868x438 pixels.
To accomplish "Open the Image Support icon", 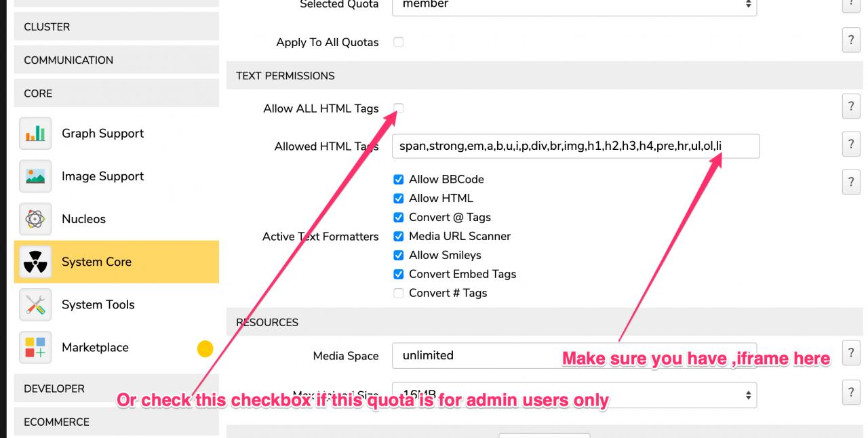I will coord(35,176).
